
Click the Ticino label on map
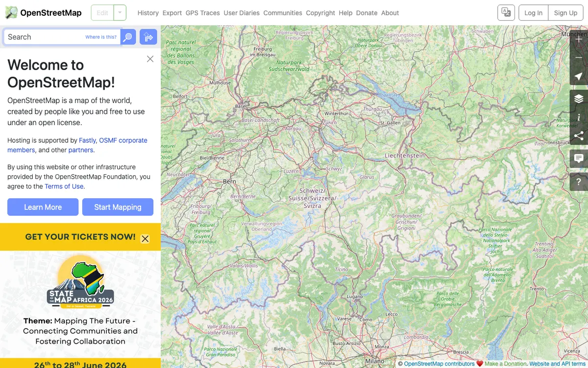pos(342,269)
